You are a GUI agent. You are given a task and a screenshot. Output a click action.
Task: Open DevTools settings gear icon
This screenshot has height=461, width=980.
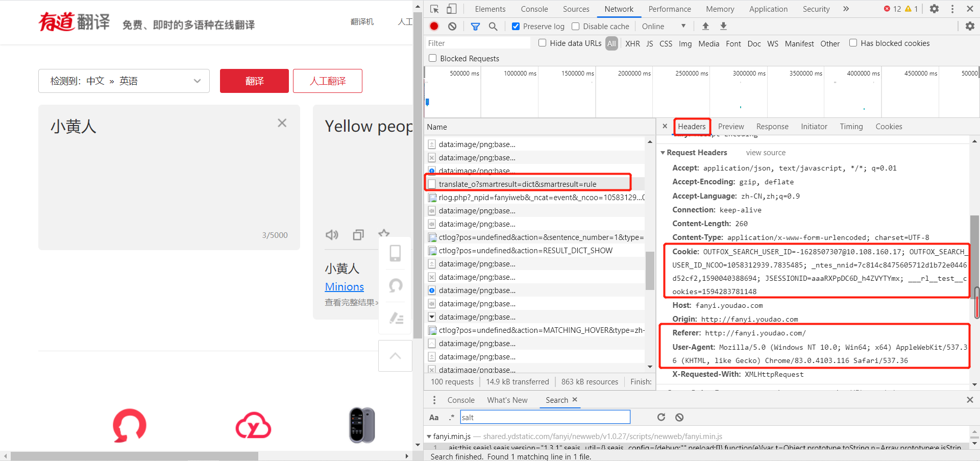tap(934, 9)
